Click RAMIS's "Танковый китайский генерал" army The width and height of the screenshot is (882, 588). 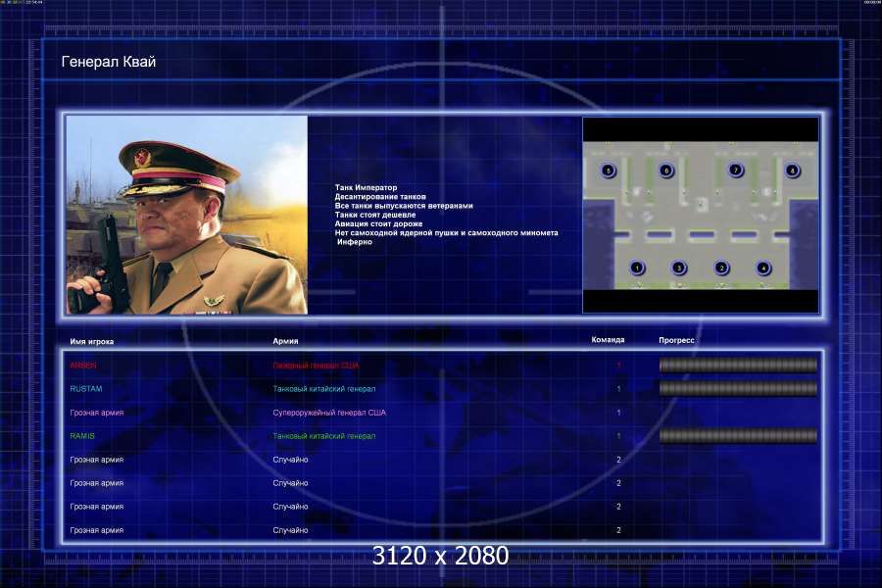pyautogui.click(x=324, y=436)
